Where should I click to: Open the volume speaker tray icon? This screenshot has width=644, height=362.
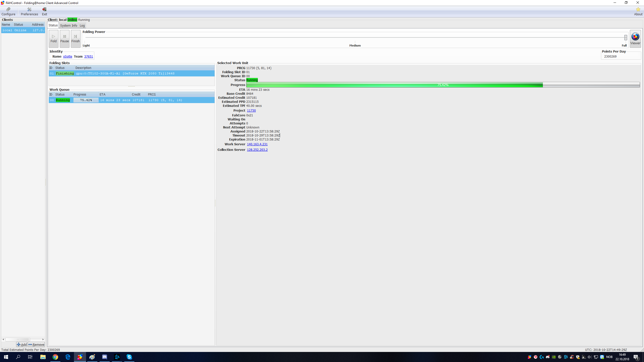[x=589, y=357]
